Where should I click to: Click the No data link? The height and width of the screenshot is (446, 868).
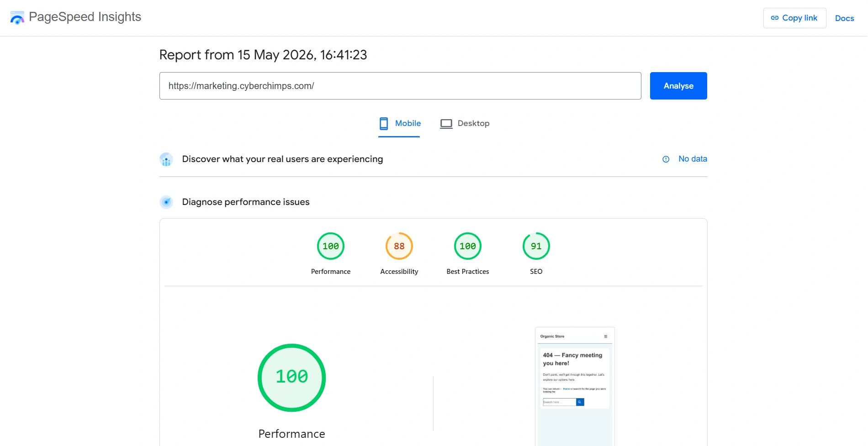click(693, 159)
